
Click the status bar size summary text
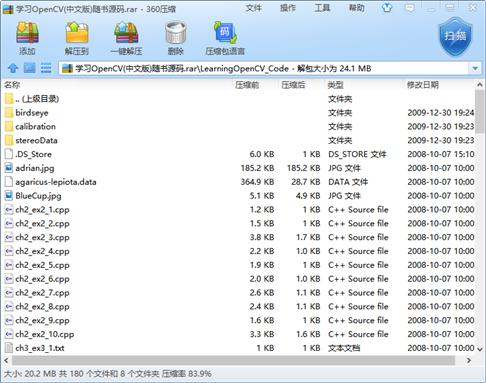coord(108,374)
